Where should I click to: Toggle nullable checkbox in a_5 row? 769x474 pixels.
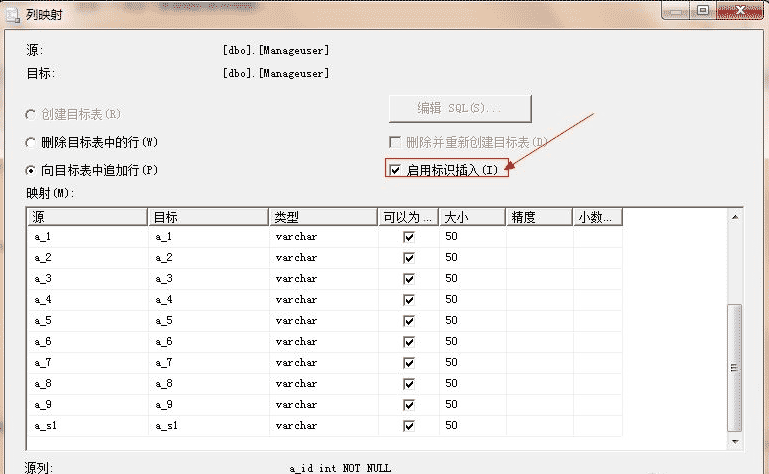pyautogui.click(x=409, y=321)
